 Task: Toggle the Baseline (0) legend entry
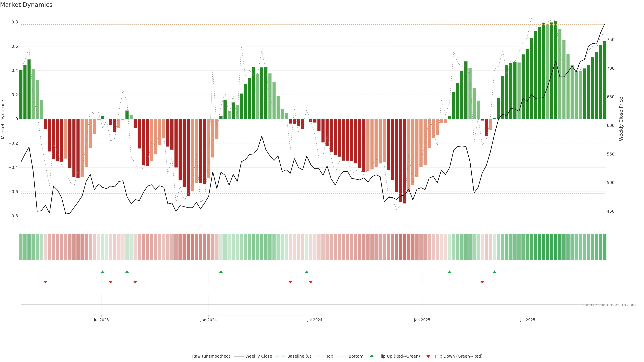click(x=299, y=356)
